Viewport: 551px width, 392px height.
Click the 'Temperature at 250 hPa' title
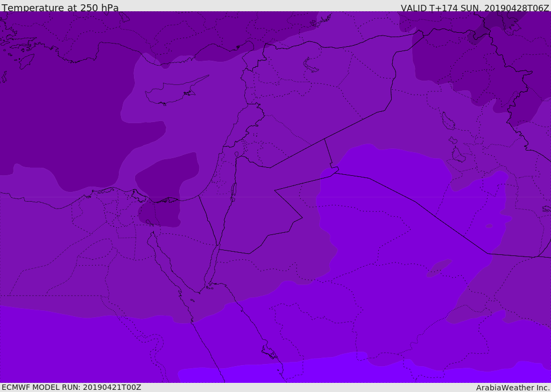click(60, 7)
